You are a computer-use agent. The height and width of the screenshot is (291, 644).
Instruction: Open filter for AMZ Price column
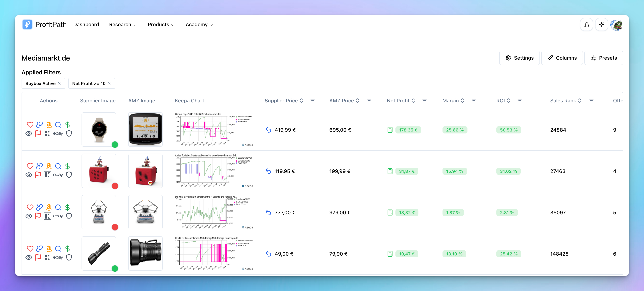click(x=369, y=101)
